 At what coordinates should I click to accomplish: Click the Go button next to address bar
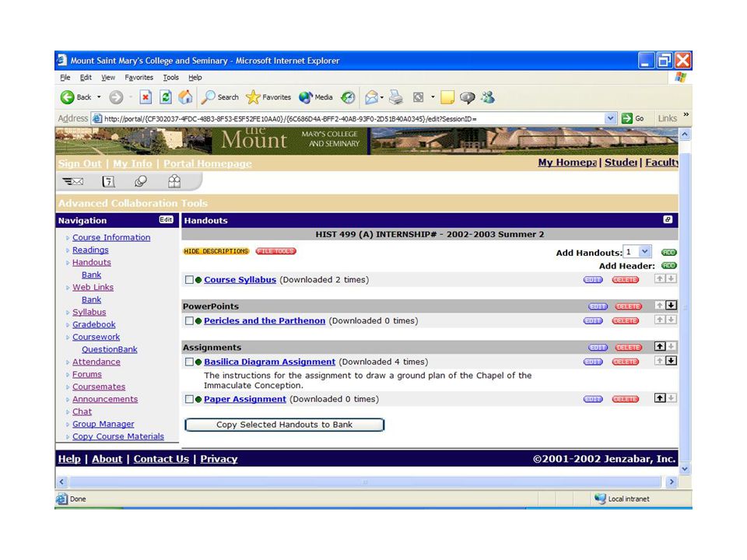point(633,118)
